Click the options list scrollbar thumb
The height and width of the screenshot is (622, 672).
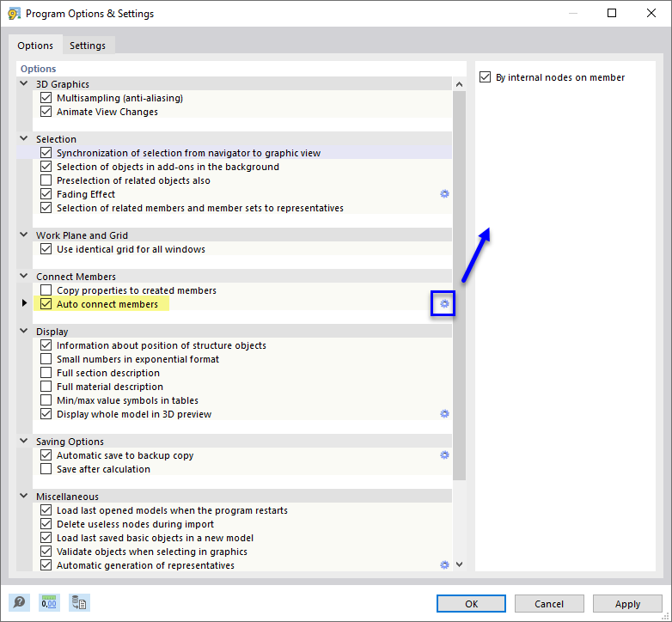point(460,285)
